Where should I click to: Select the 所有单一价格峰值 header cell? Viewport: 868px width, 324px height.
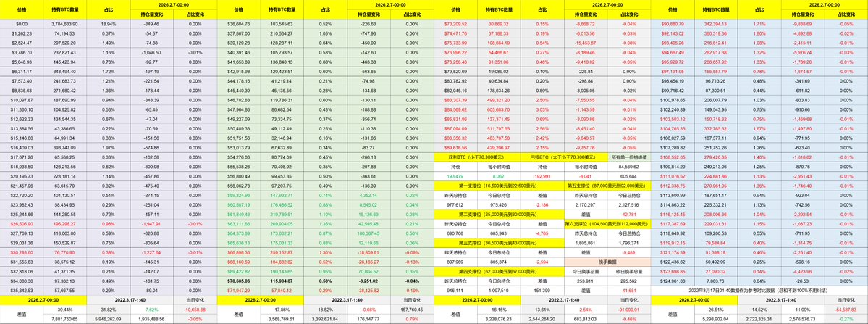[x=629, y=157]
